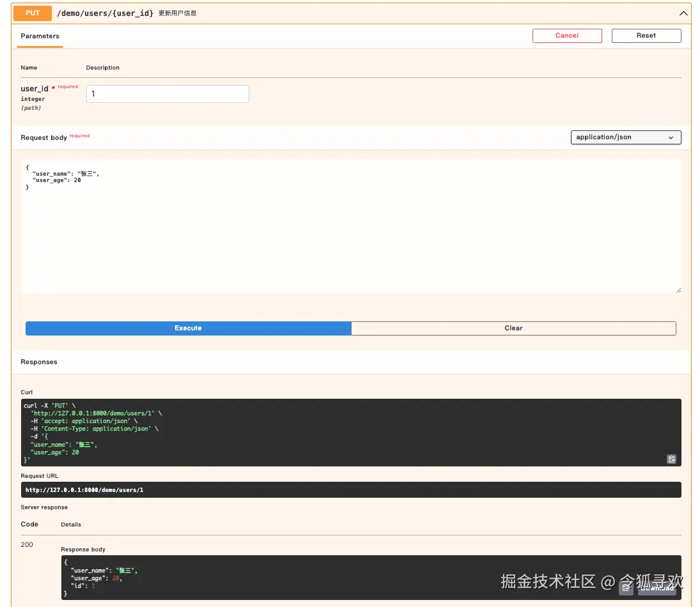Click the Clear button
This screenshot has height=607, width=700.
point(513,328)
